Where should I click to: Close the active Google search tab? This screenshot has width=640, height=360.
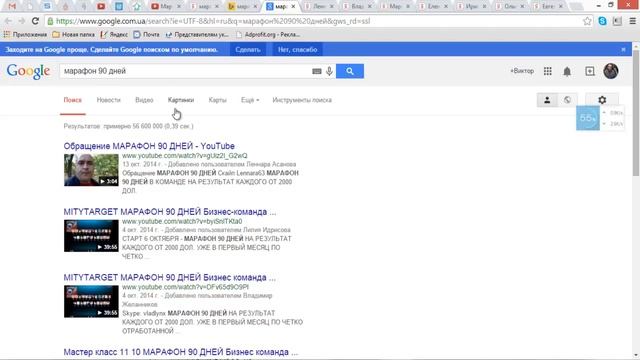293,6
